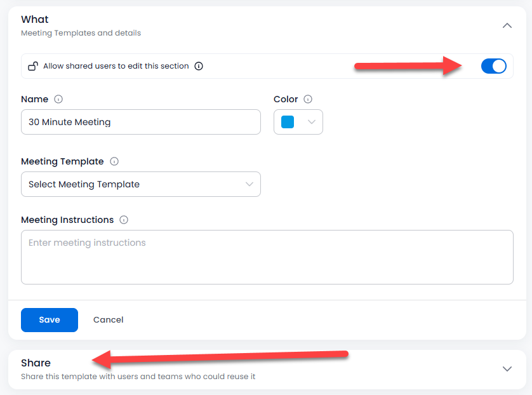Click the unlock padlock icon
The image size is (532, 395).
(x=33, y=66)
